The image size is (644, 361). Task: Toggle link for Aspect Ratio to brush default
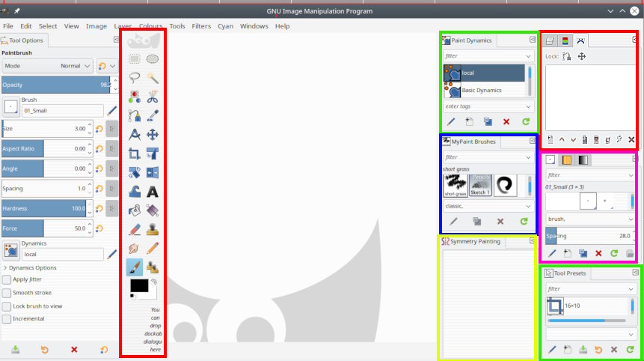pos(111,148)
